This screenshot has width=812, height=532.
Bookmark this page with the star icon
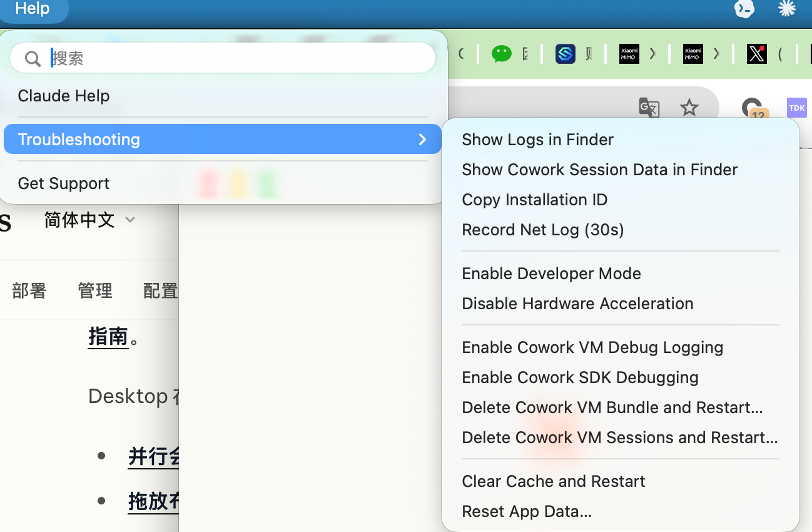[689, 108]
